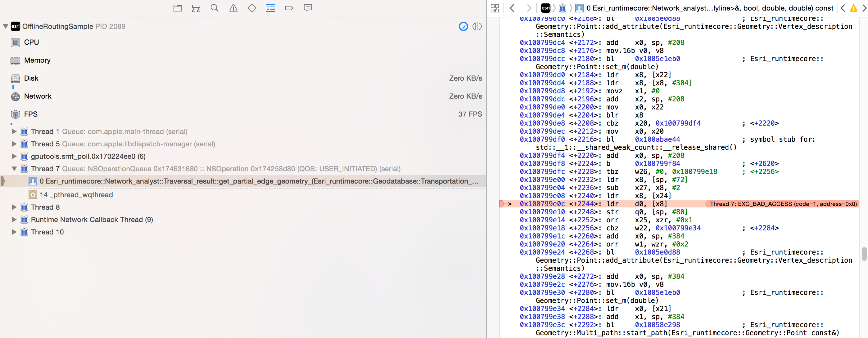Viewport: 868px width, 338px height.
Task: Click the current frame indicator beside frame 0
Action: point(3,181)
